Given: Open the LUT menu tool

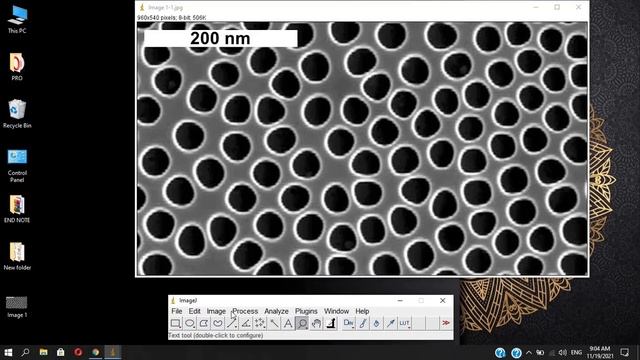Looking at the screenshot, I should coord(404,323).
